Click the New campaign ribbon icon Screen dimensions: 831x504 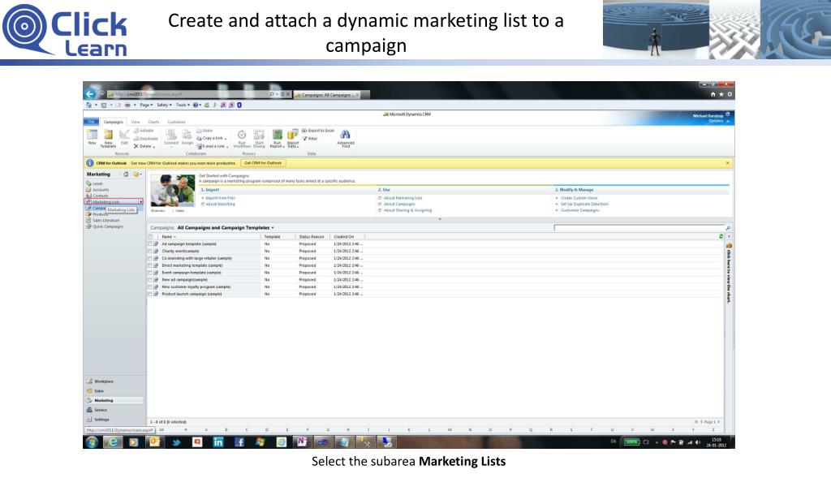[x=92, y=136]
